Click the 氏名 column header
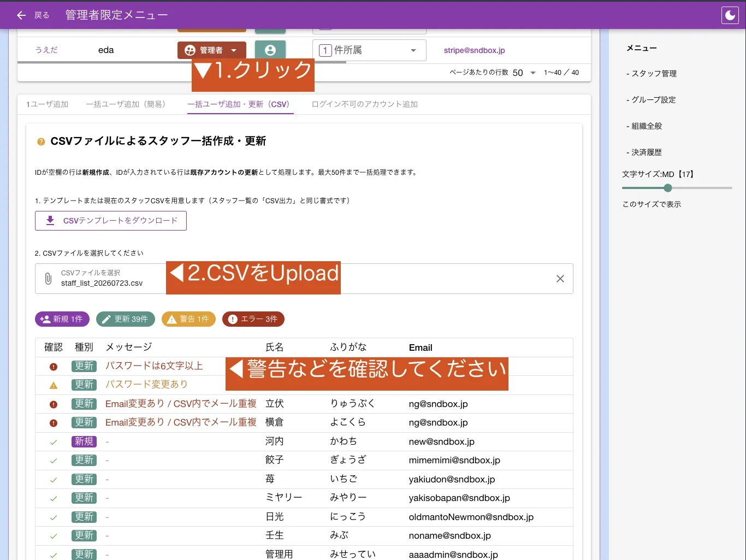This screenshot has width=746, height=560. 275,347
